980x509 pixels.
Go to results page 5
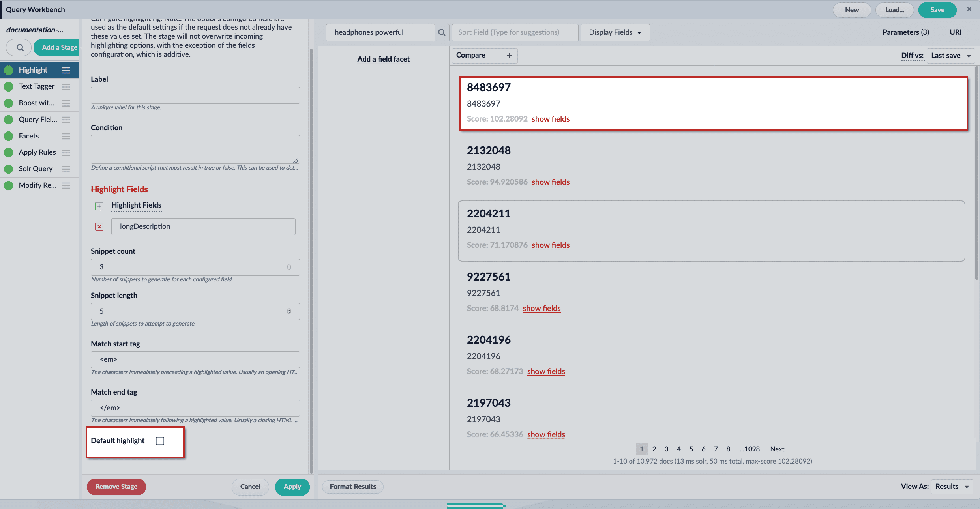(x=691, y=449)
